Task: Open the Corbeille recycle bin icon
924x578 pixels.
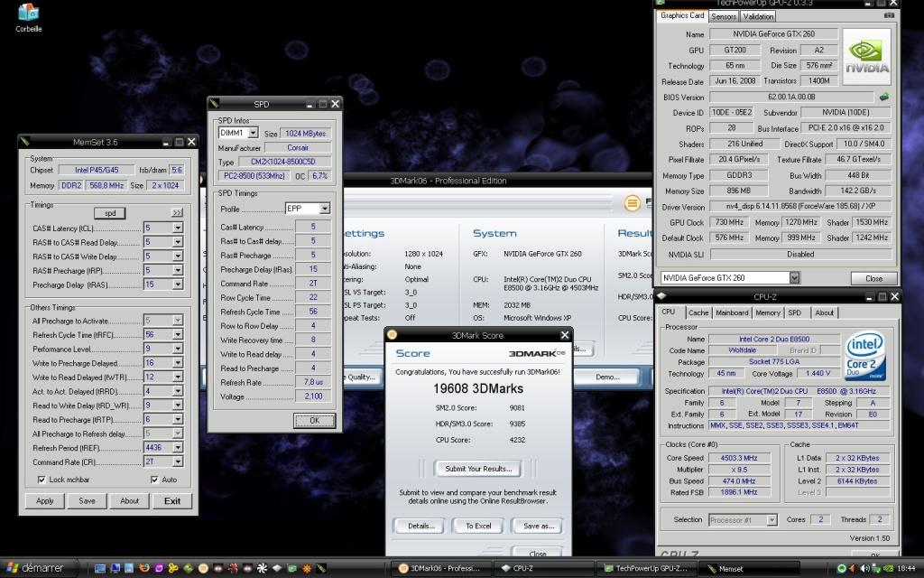Action: pos(28,17)
